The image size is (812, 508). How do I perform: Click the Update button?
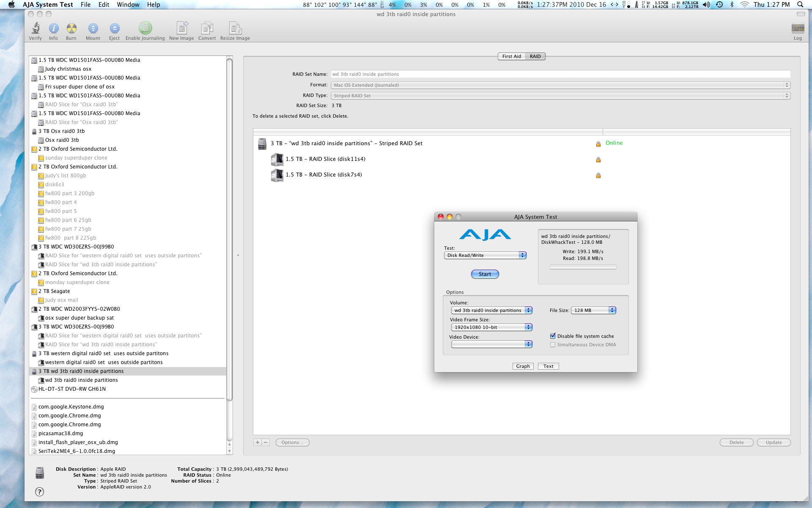[774, 442]
